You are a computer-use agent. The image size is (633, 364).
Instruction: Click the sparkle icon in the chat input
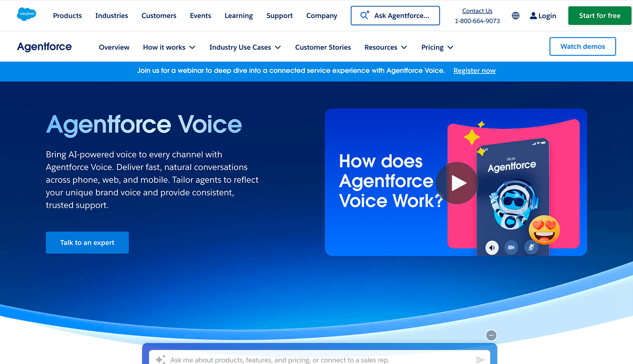160,359
